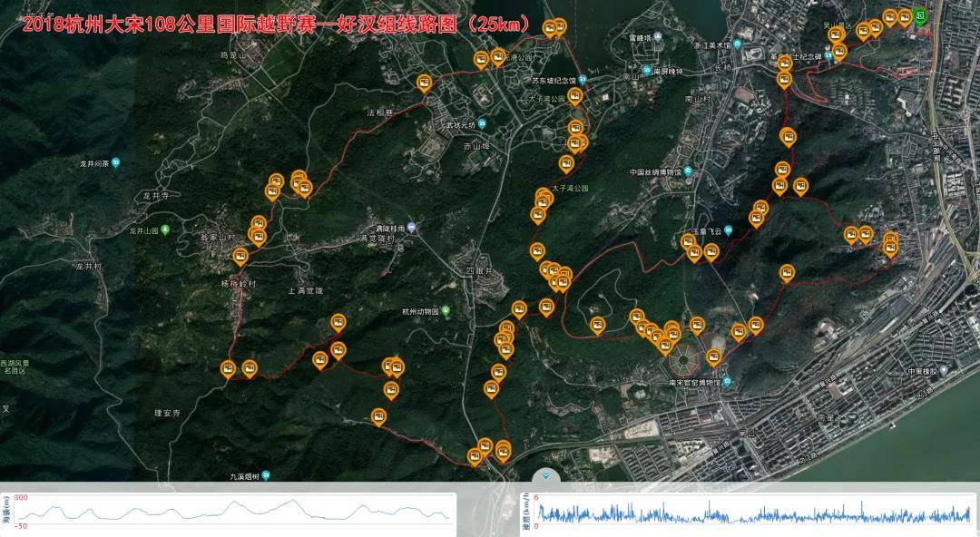The width and height of the screenshot is (980, 537).
Task: Click the 中策橡胶 location pin
Action: tap(944, 371)
